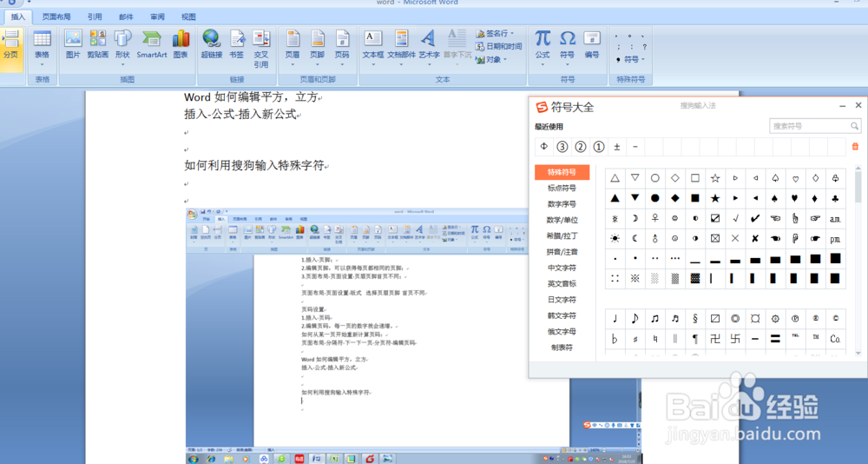
Task: Insert a chart with 图表
Action: click(x=181, y=45)
